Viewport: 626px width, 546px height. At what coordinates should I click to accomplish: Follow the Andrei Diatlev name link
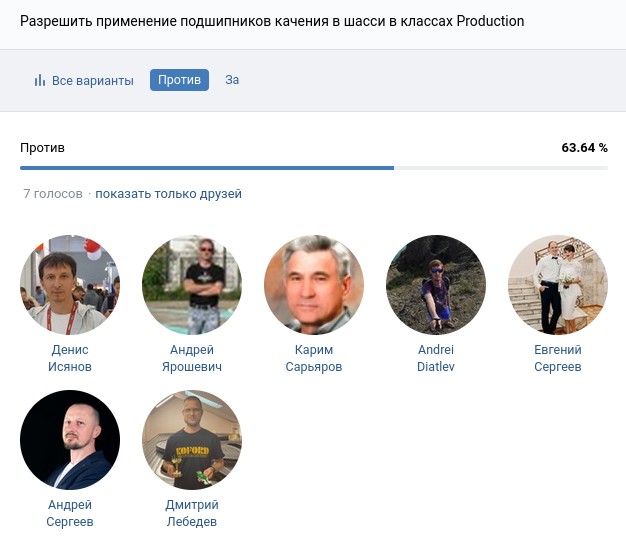coord(436,358)
